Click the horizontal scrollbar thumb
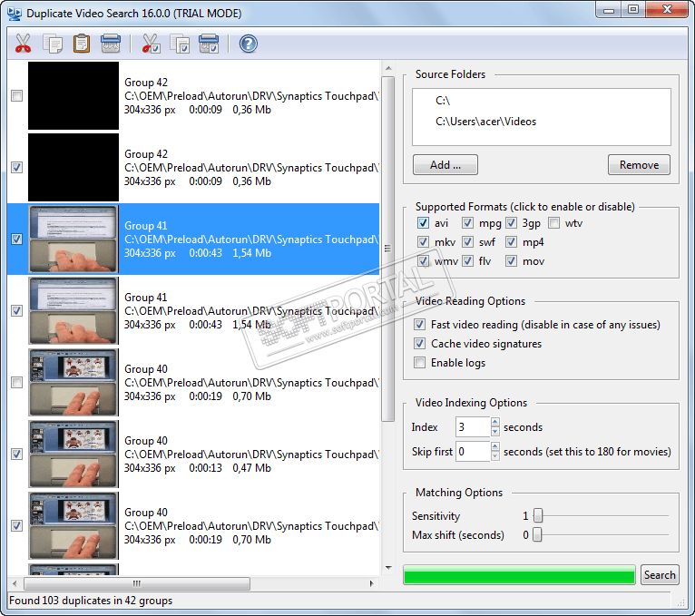Viewport: 695px width, 616px height. click(x=137, y=583)
